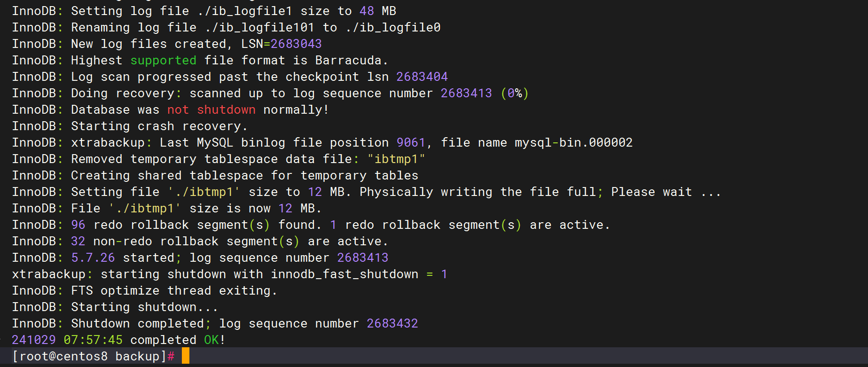This screenshot has height=367, width=868.
Task: Click the red 'not shutdown' words
Action: point(211,109)
